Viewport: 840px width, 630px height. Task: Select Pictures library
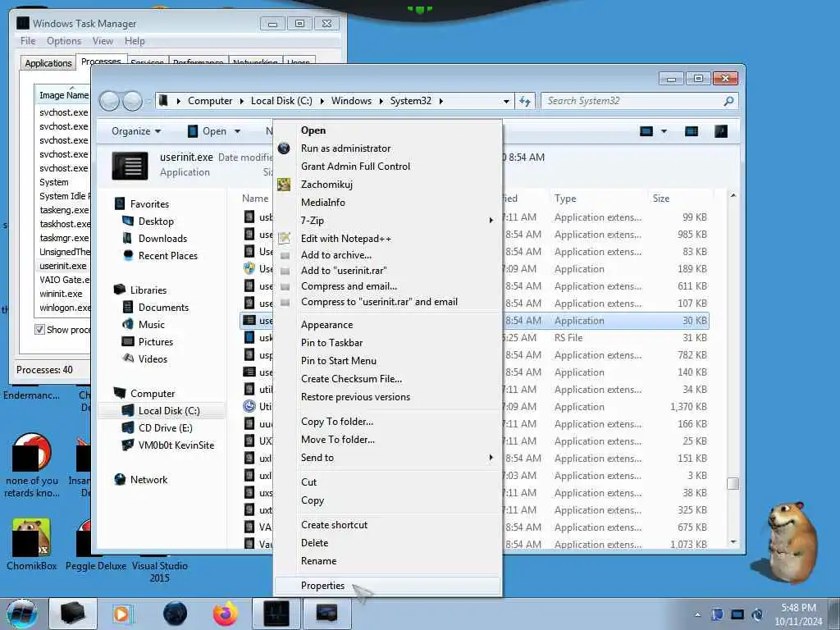[155, 342]
